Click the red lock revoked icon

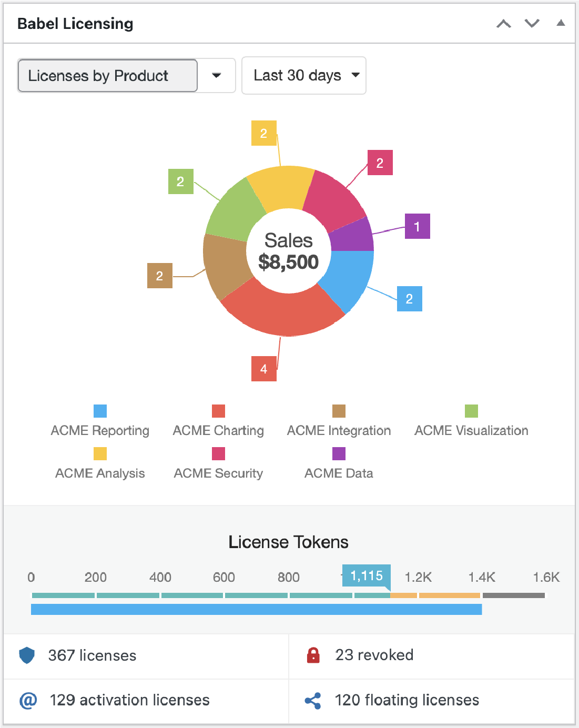313,655
